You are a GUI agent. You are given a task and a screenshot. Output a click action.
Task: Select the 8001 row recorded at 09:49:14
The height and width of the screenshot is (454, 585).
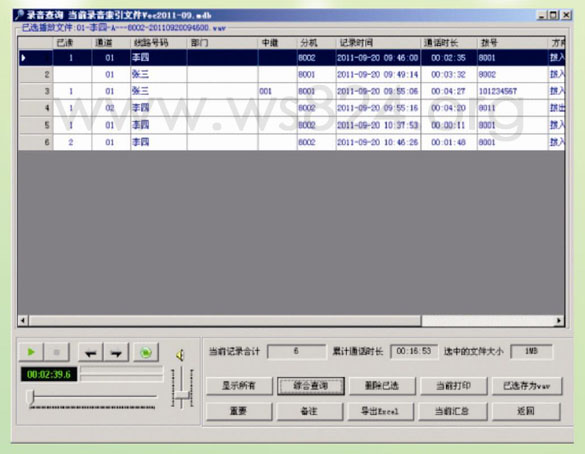(x=292, y=75)
